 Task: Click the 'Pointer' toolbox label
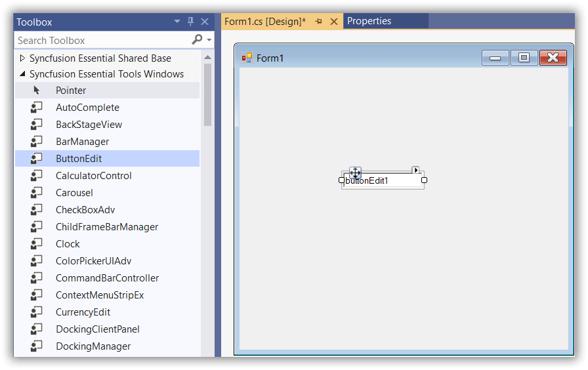(x=71, y=91)
